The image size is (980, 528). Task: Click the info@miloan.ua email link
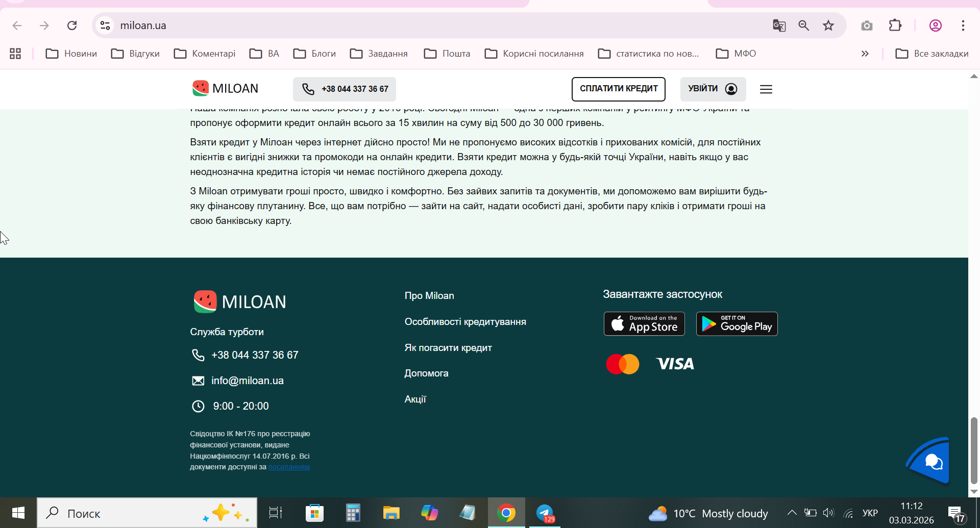(x=248, y=381)
